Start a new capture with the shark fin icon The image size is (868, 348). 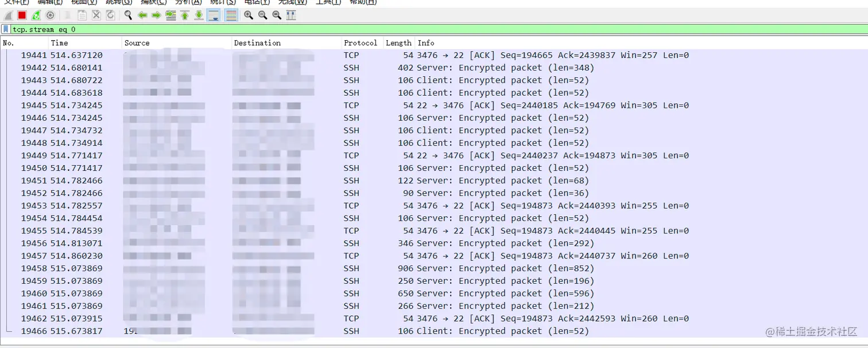(9, 15)
